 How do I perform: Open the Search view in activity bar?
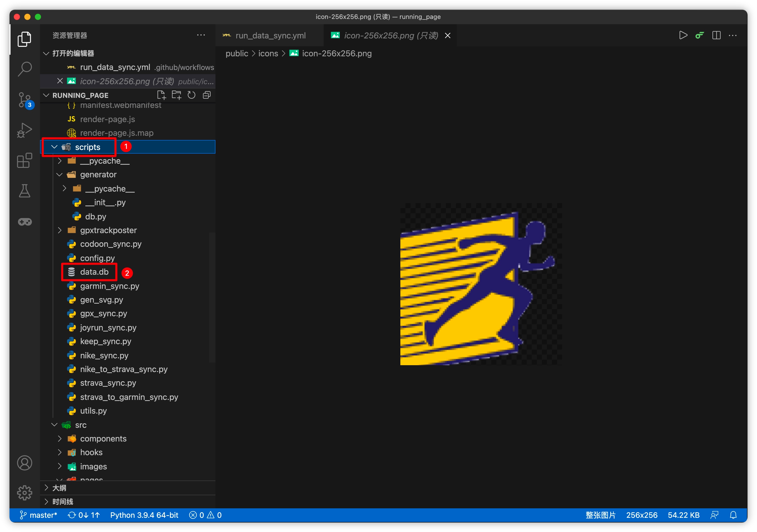(x=25, y=69)
